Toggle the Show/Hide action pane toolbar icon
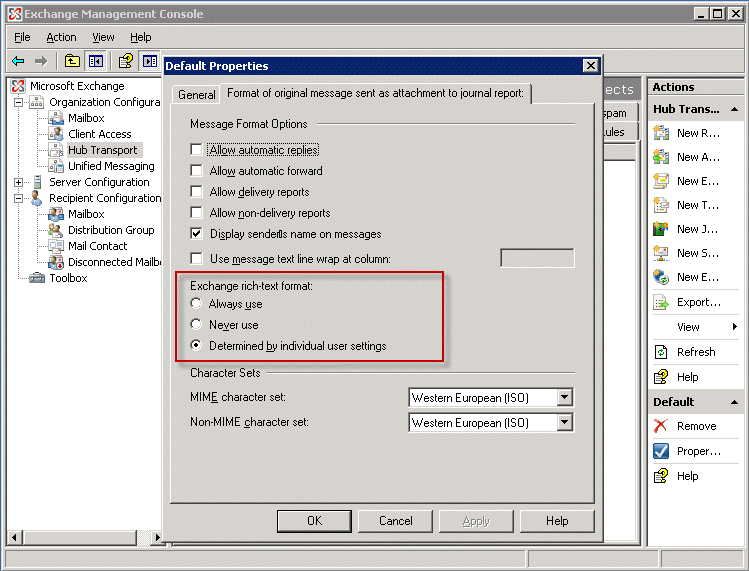 [x=150, y=61]
